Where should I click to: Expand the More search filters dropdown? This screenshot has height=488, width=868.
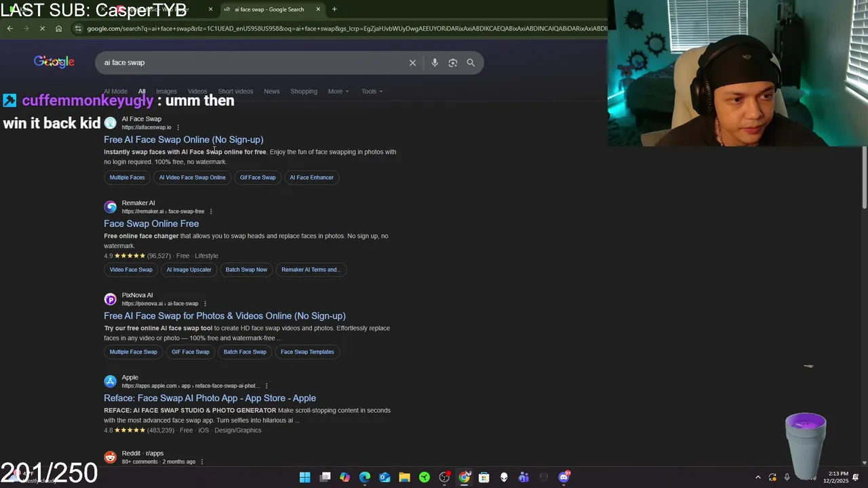click(x=338, y=91)
